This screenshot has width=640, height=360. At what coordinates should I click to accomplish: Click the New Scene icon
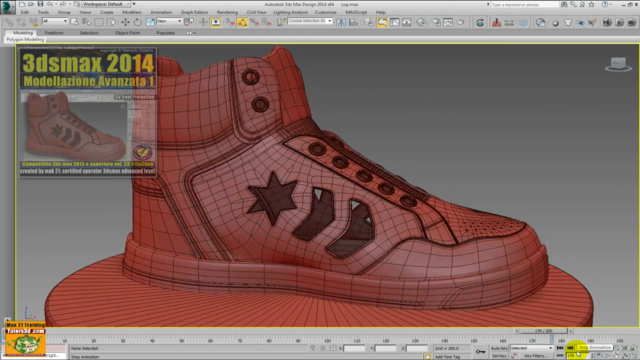click(22, 4)
